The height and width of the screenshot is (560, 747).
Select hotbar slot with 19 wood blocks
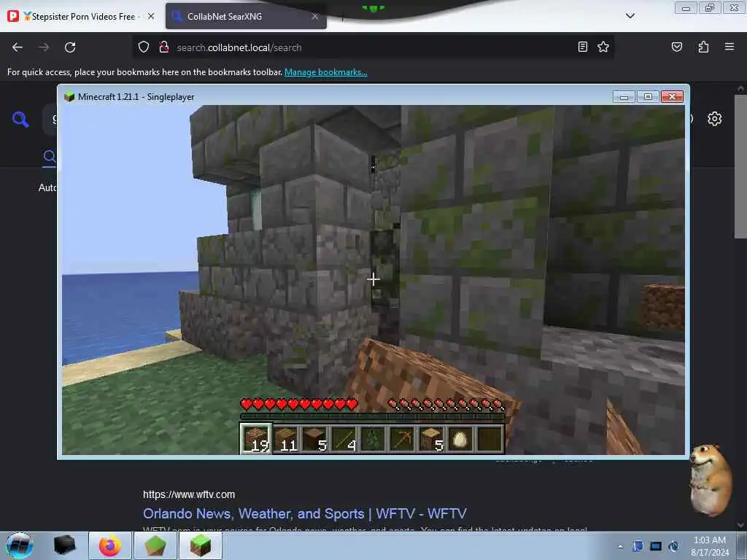tap(256, 438)
